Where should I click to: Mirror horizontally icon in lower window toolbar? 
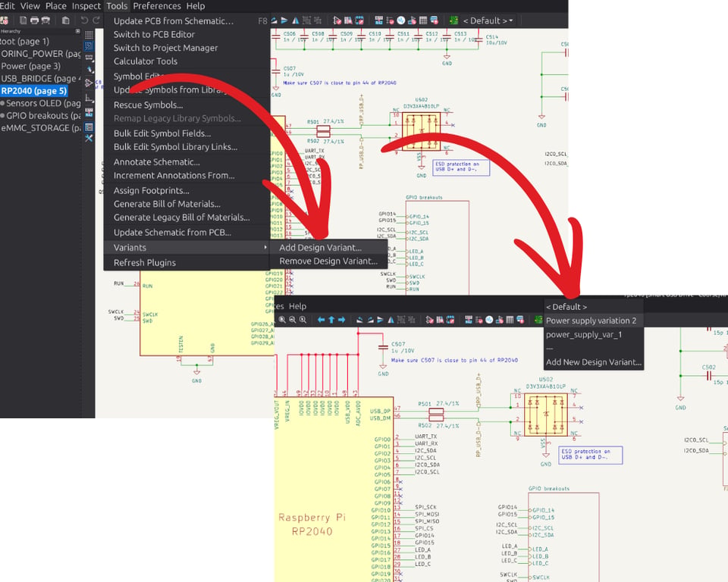(391, 320)
